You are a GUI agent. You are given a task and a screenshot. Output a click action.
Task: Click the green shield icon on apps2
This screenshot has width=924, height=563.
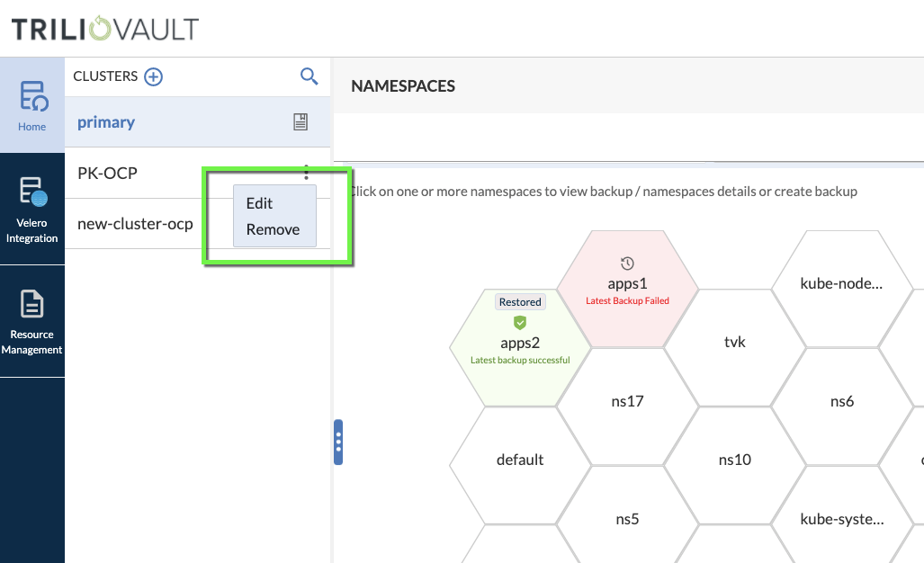520,322
